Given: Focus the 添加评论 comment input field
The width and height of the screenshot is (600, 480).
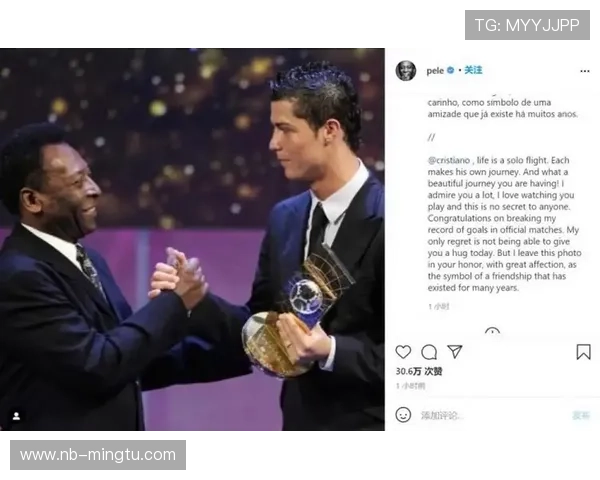Looking at the screenshot, I should (x=494, y=415).
